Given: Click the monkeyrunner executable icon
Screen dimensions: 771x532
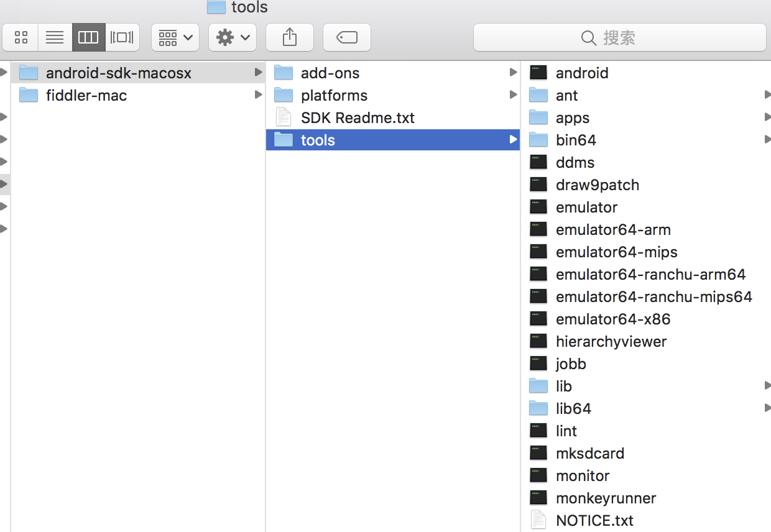Looking at the screenshot, I should 538,498.
